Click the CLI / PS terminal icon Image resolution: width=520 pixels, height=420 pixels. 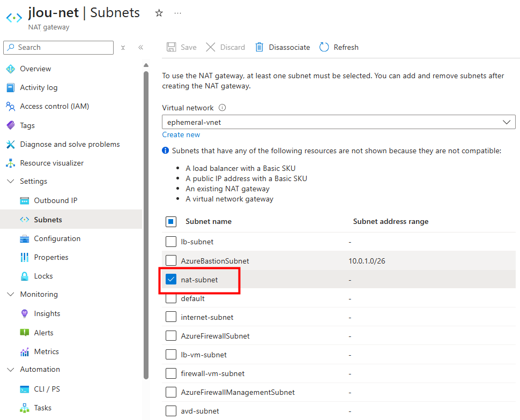coord(25,389)
